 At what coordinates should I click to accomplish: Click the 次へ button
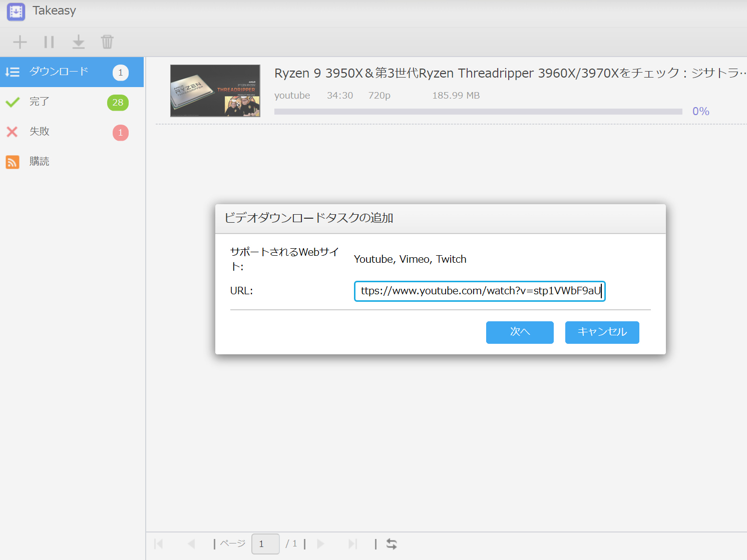520,332
